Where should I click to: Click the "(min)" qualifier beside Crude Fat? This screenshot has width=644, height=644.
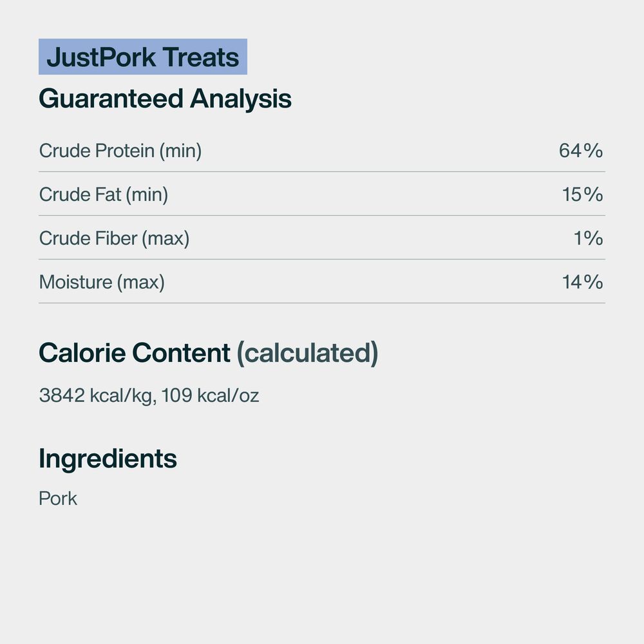147,194
